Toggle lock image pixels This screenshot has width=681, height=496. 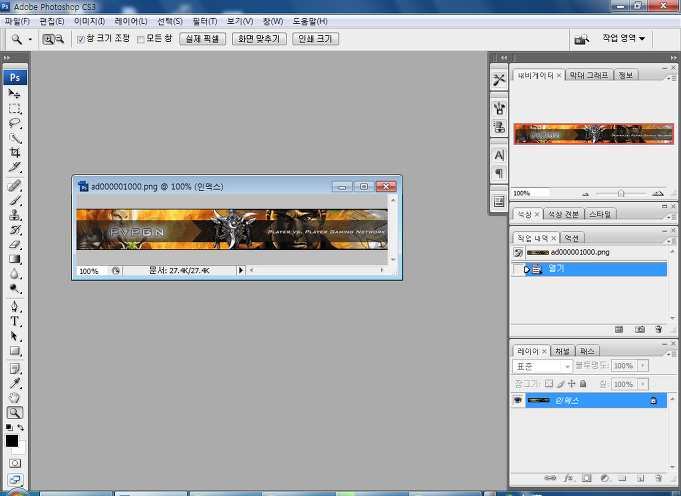tap(561, 384)
